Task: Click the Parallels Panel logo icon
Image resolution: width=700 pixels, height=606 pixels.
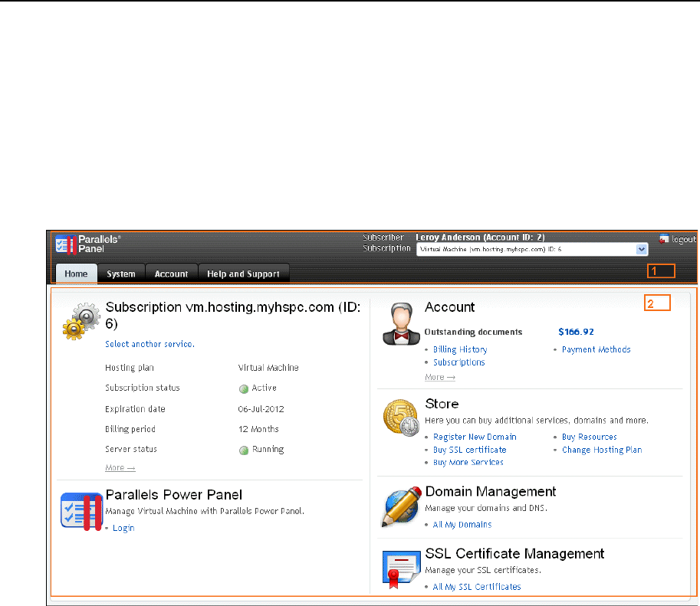Action: [66, 244]
